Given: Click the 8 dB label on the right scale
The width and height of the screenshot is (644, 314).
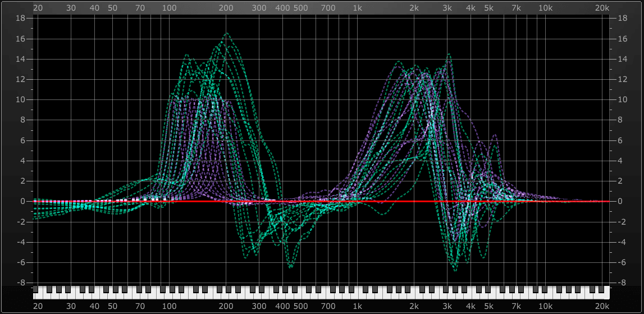Looking at the screenshot, I should [619, 120].
